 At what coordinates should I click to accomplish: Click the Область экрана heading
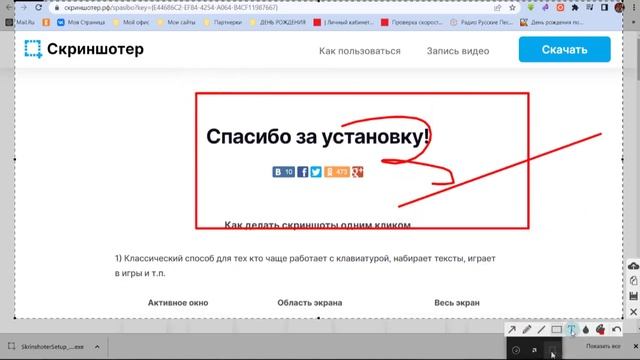310,303
